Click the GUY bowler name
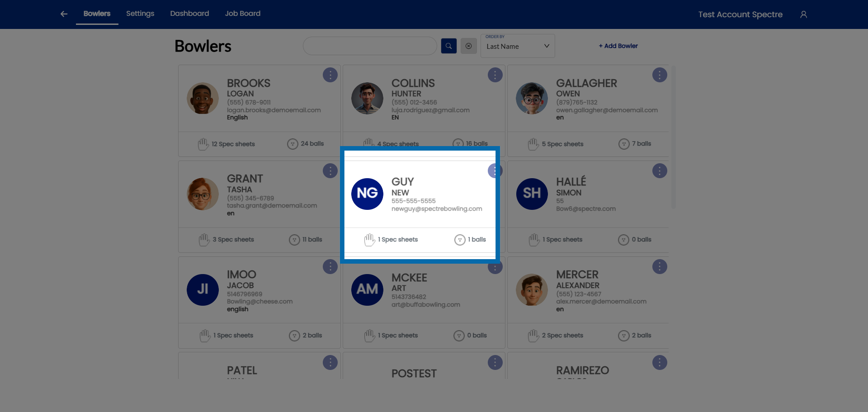The image size is (868, 412). pos(403,182)
